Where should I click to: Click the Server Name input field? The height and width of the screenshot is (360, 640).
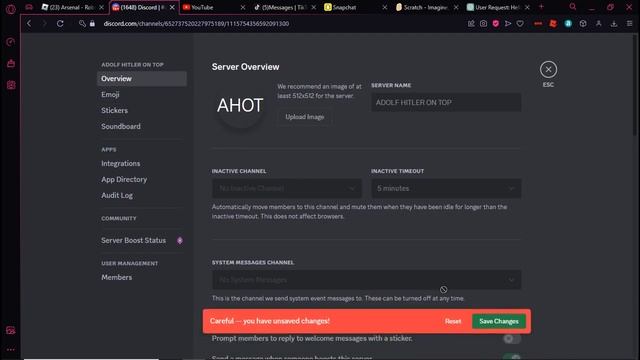pyautogui.click(x=446, y=102)
